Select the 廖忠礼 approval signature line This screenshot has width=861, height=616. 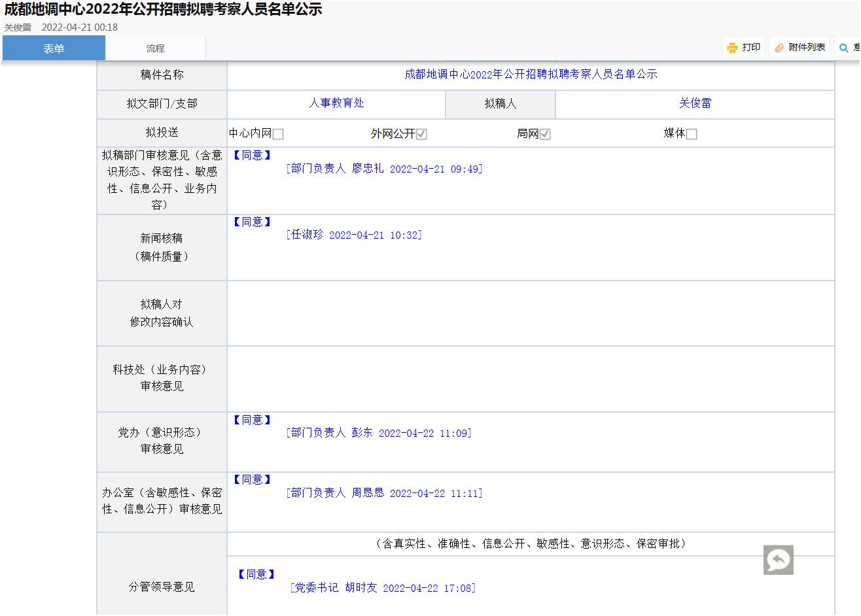click(x=384, y=169)
